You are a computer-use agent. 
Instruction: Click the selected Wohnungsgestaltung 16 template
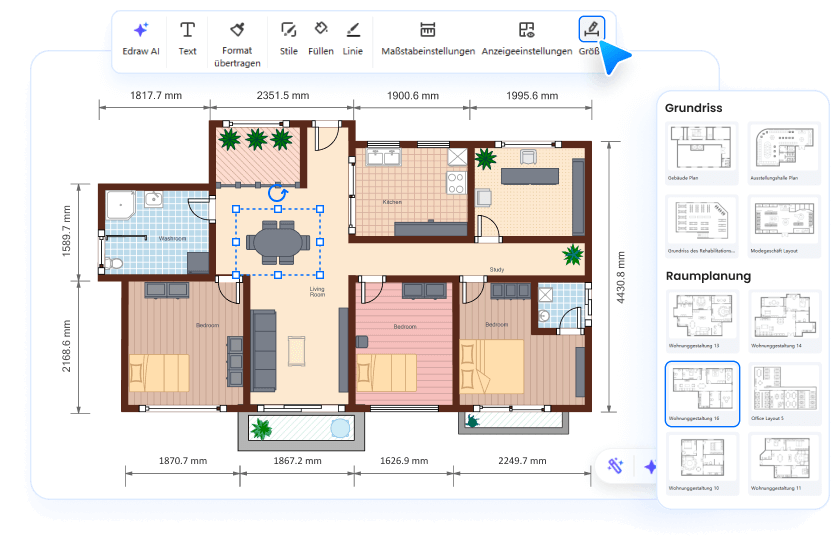coord(701,391)
